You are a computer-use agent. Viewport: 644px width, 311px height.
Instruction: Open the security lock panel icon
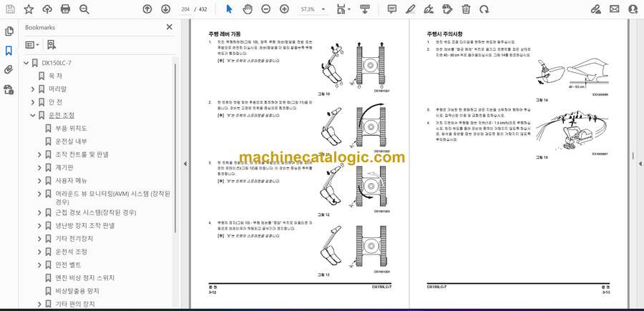pos(9,89)
